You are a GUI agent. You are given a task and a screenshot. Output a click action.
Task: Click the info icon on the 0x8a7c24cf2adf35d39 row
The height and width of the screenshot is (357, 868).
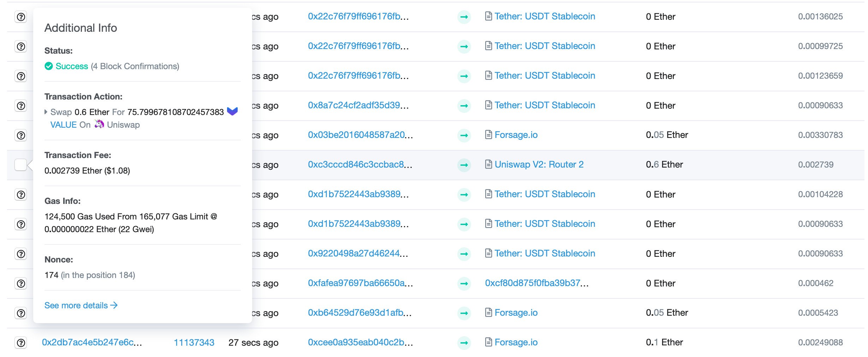click(21, 105)
